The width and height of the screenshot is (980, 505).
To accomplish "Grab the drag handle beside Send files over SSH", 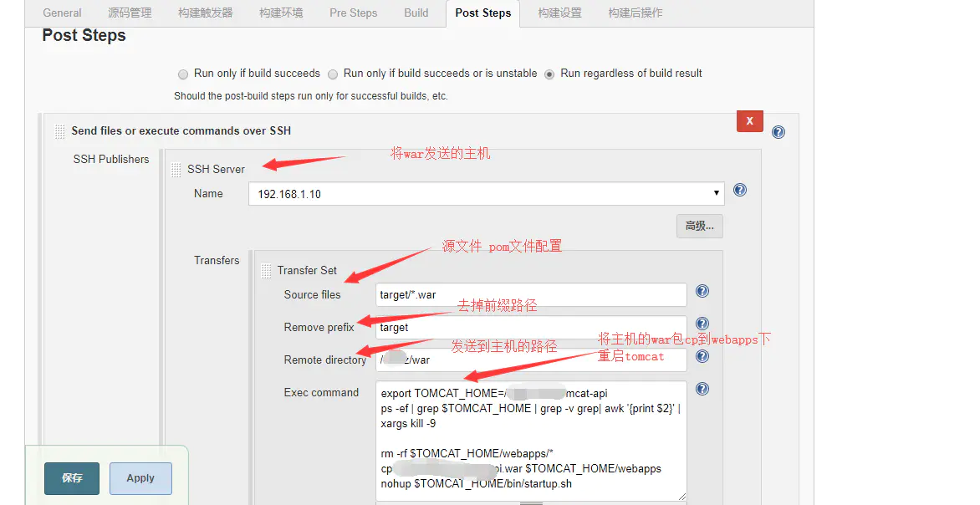I will point(60,131).
